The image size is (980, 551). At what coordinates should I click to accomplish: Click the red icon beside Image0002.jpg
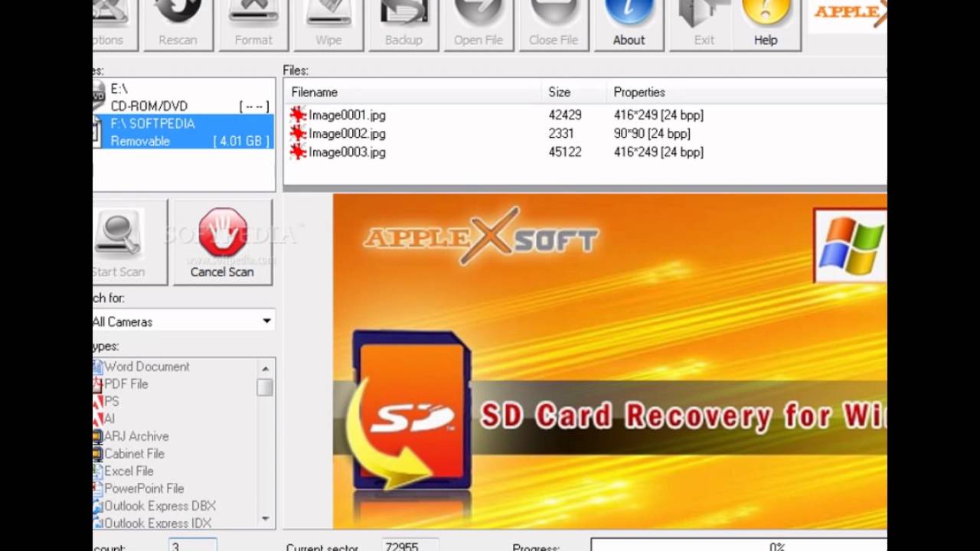(298, 133)
